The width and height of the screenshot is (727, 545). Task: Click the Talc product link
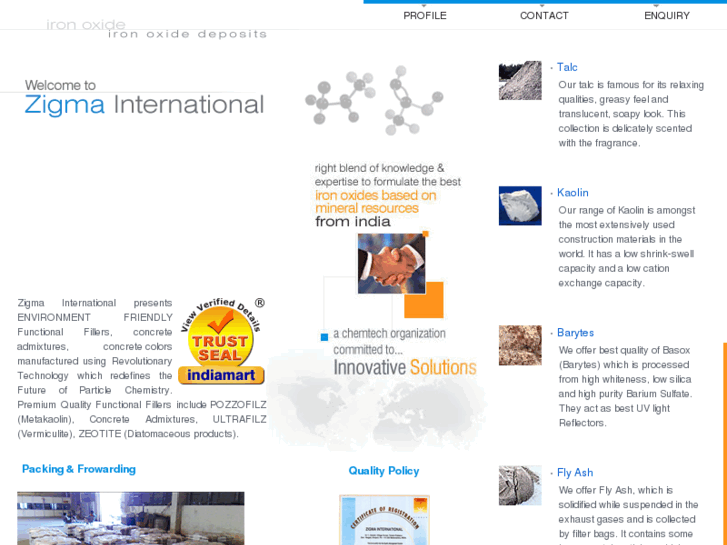[x=567, y=67]
